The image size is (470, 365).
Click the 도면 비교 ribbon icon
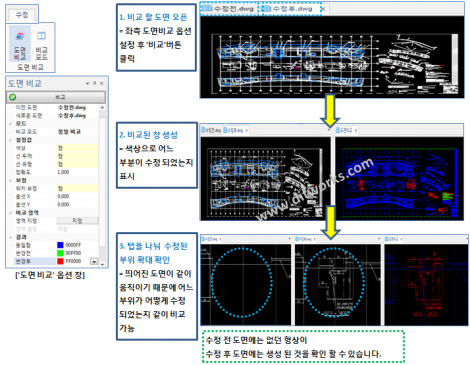(x=20, y=45)
